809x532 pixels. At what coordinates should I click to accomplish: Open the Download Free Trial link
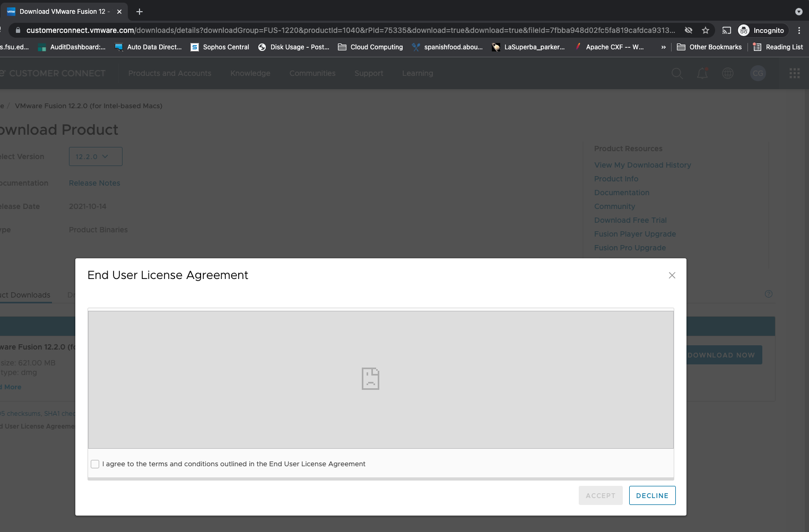tap(630, 220)
